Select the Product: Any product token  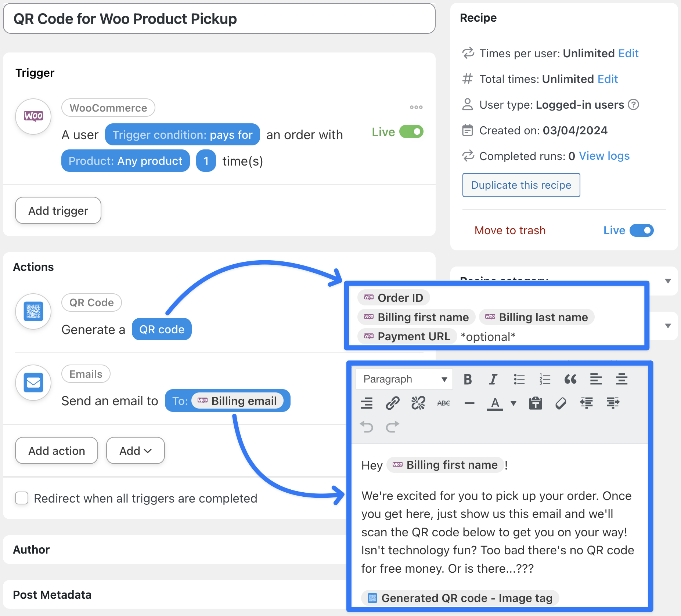tap(125, 161)
